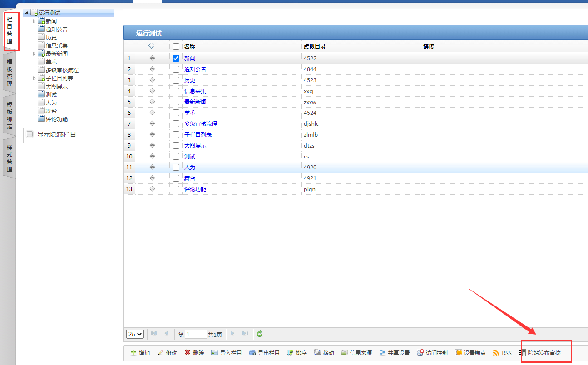The width and height of the screenshot is (588, 365).
Task: Click the 设置锚点 anchor icon
Action: 459,353
